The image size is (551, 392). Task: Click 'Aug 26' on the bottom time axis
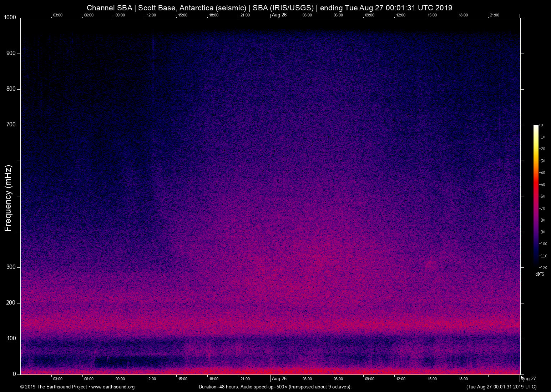279,378
